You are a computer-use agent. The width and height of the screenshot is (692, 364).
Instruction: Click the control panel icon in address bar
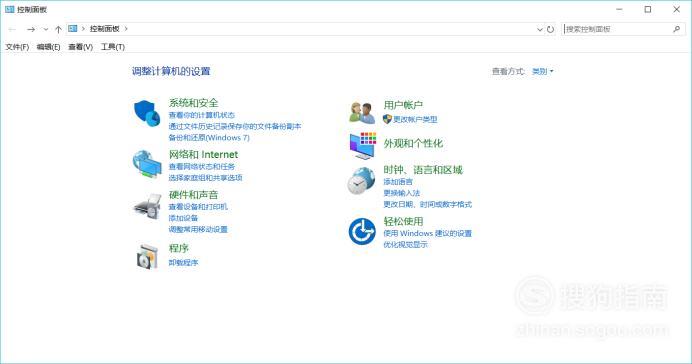click(x=73, y=29)
